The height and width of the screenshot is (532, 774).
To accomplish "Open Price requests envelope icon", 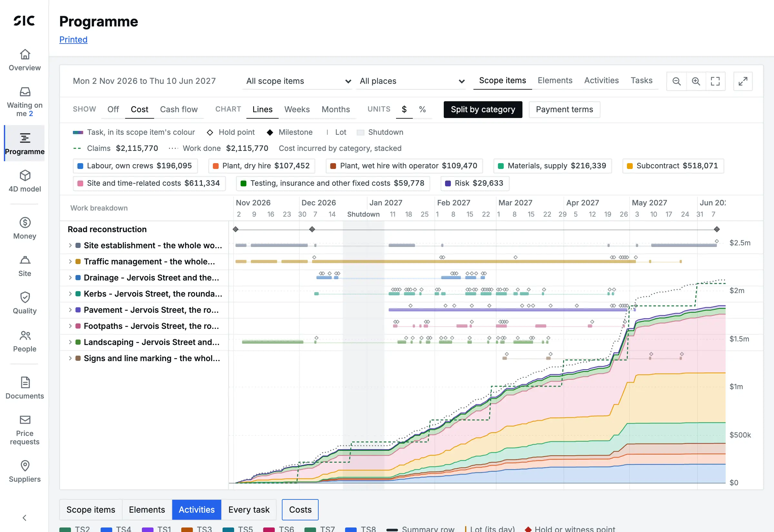I will (x=25, y=420).
